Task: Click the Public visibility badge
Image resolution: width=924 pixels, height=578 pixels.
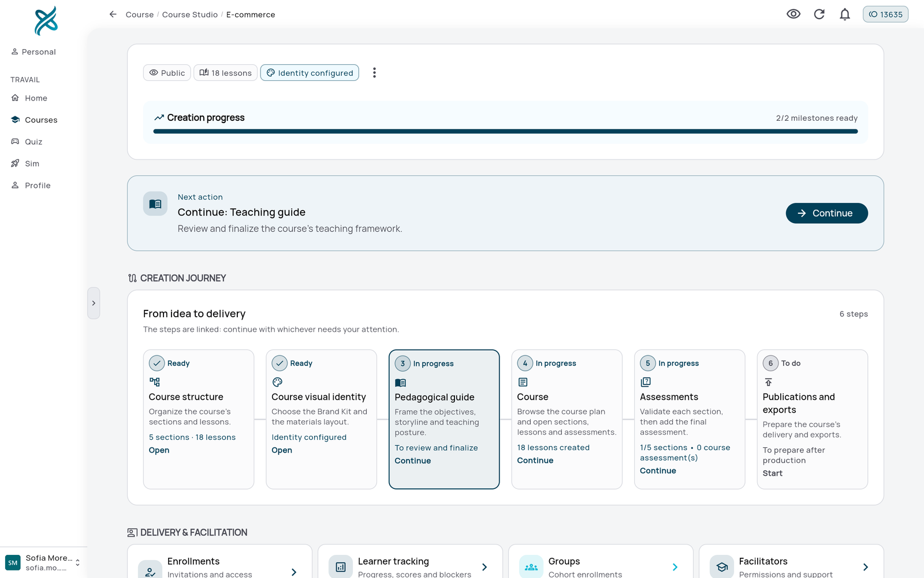Action: (167, 73)
